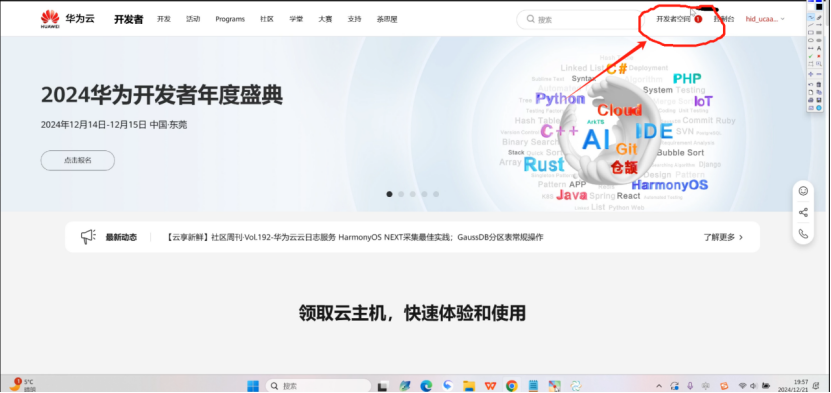Screen dimensions: 831x393
Task: Open the 社区 menu
Action: coord(267,19)
